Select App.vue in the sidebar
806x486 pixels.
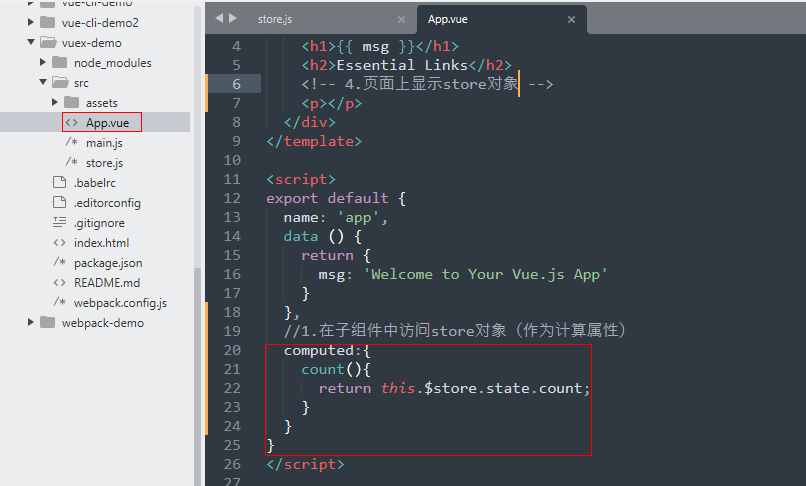[x=107, y=122]
